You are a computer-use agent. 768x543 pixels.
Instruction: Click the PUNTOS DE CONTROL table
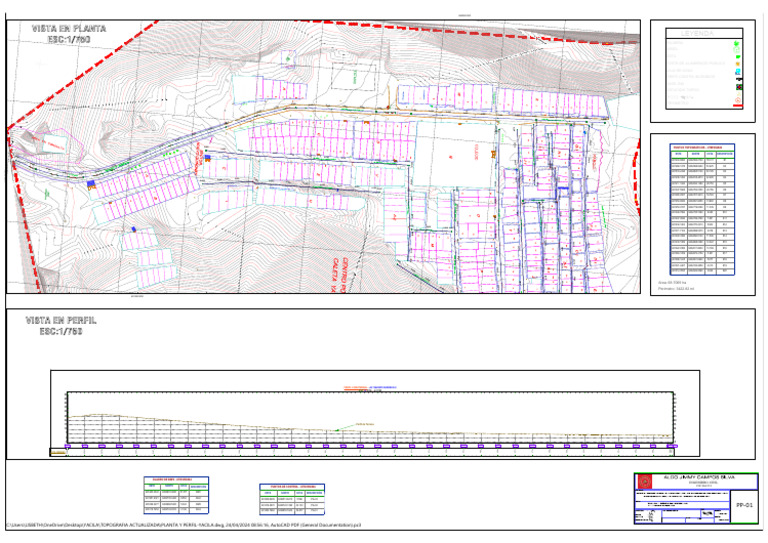click(x=292, y=499)
